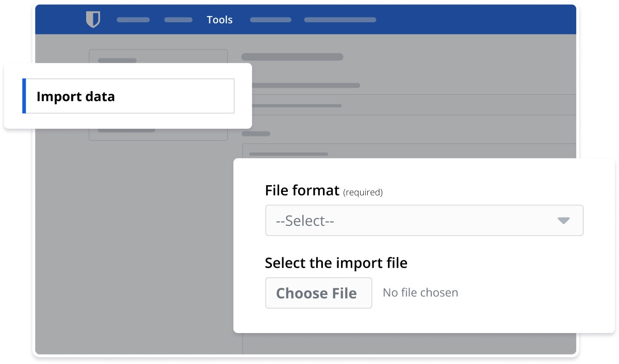
Task: Select the dimmed sidebar item below Import data
Action: [x=126, y=130]
